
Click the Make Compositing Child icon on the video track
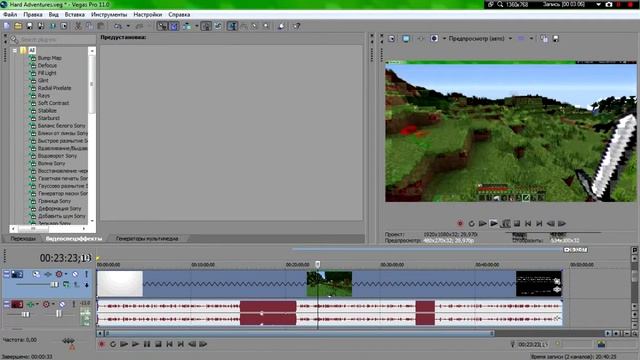tap(77, 284)
